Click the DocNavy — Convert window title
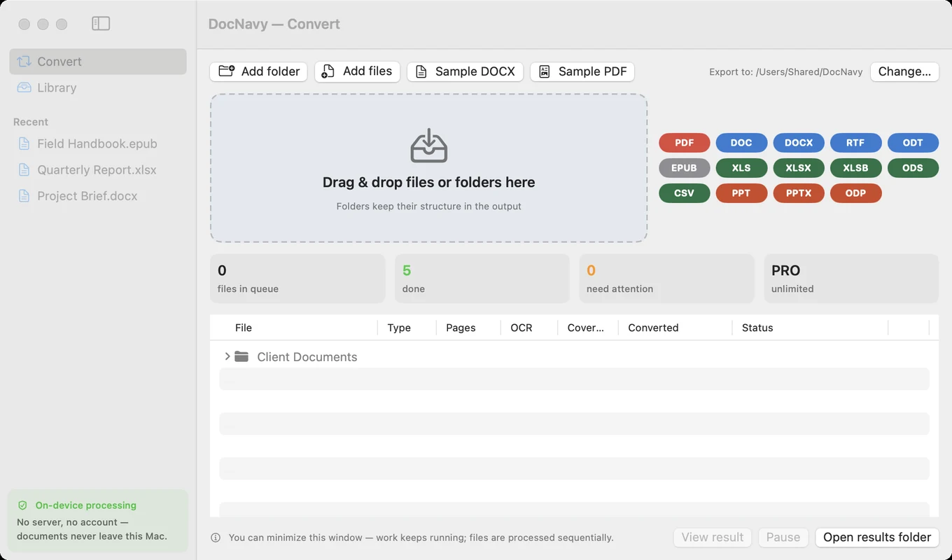The height and width of the screenshot is (560, 952). (274, 24)
